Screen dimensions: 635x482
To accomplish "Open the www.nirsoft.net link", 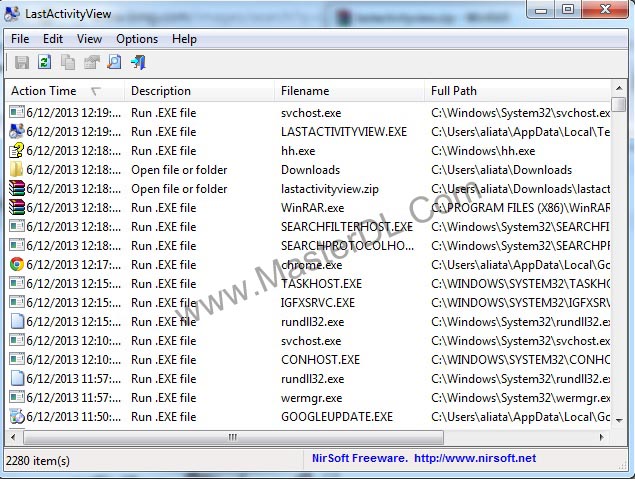I will tap(475, 458).
